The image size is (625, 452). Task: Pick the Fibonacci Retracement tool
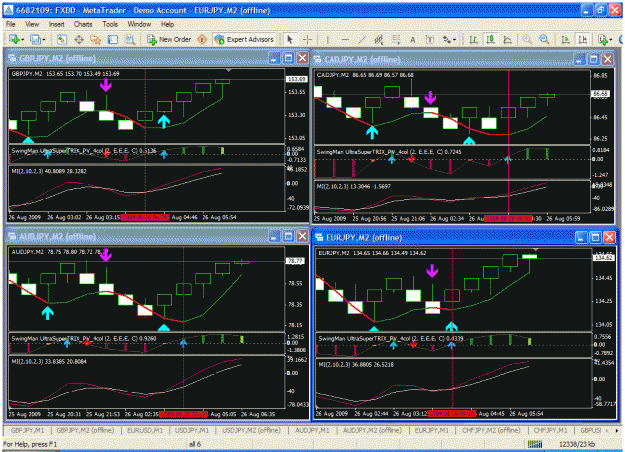[x=396, y=39]
